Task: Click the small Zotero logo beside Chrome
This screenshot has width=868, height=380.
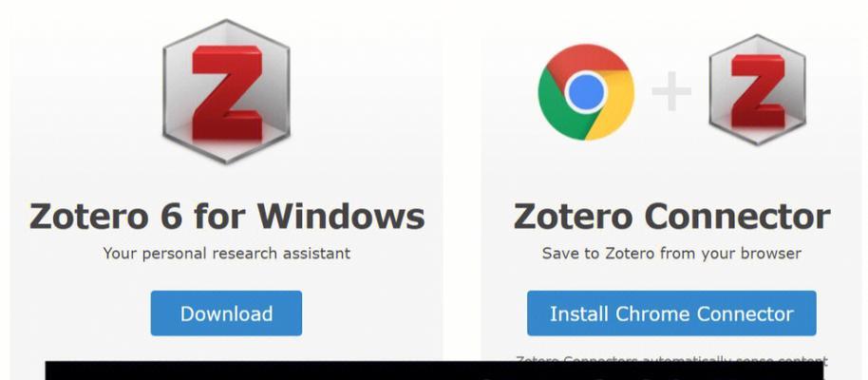Action: pyautogui.click(x=757, y=89)
